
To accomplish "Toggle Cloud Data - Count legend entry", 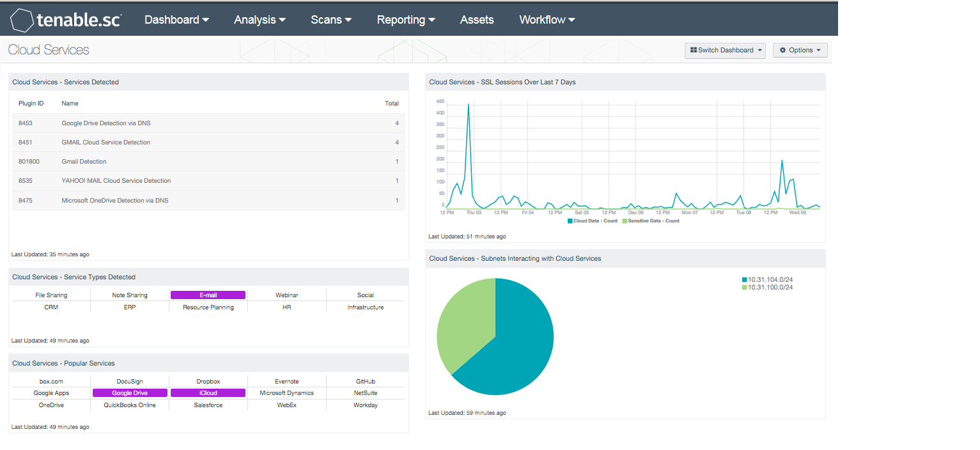I will click(593, 221).
